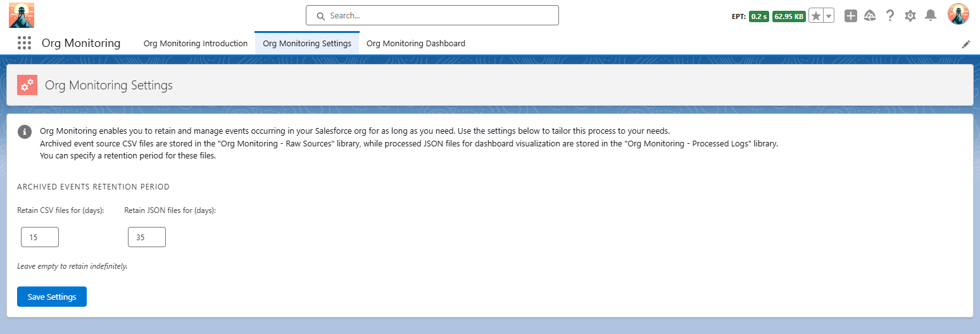The width and height of the screenshot is (980, 334).
Task: Click the Retain JSON files days field
Action: click(x=147, y=237)
